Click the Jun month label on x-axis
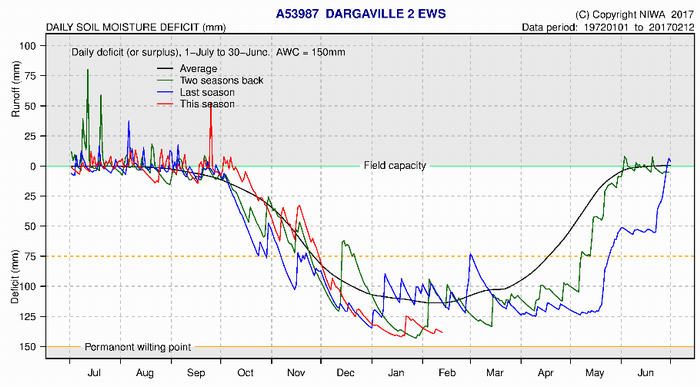This screenshot has width=700, height=387. click(646, 373)
